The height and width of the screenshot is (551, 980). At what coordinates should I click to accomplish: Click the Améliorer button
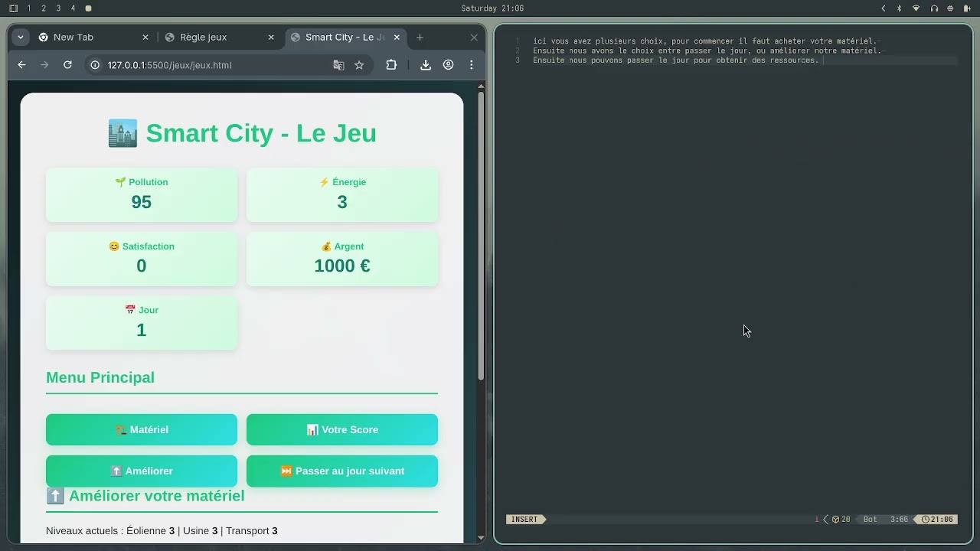(142, 471)
